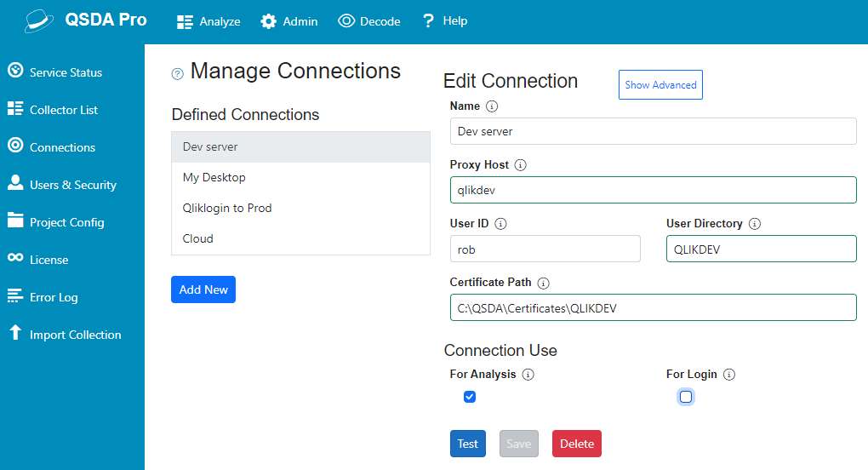Click the Add New connection button

203,289
